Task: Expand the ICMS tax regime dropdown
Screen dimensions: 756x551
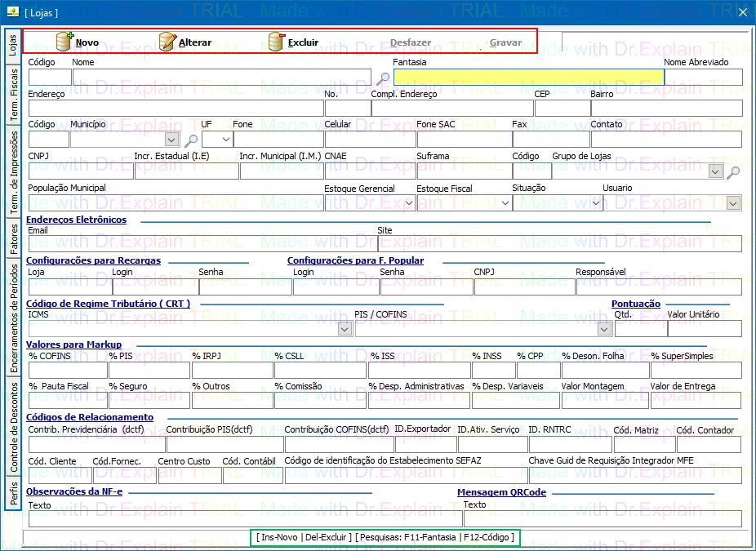Action: coord(345,329)
